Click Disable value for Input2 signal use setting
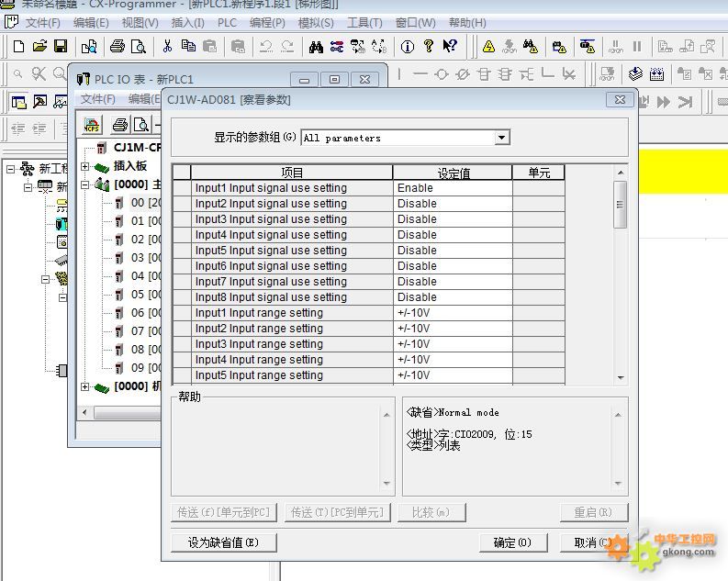 tap(453, 204)
